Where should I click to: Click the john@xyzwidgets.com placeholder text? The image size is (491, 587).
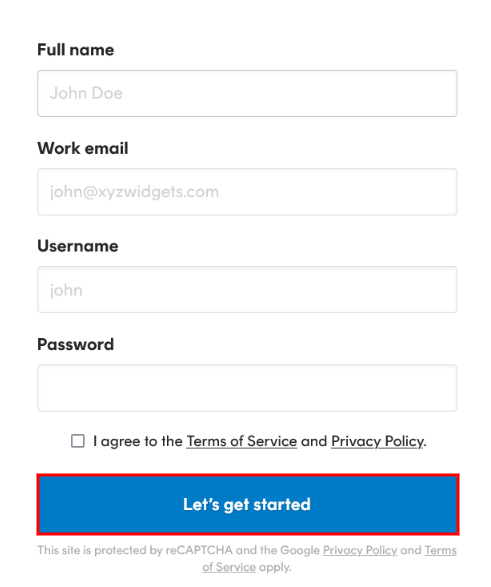click(x=134, y=192)
